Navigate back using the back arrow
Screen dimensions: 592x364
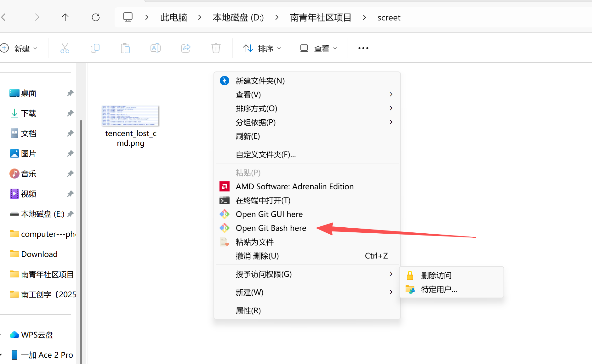pyautogui.click(x=5, y=17)
